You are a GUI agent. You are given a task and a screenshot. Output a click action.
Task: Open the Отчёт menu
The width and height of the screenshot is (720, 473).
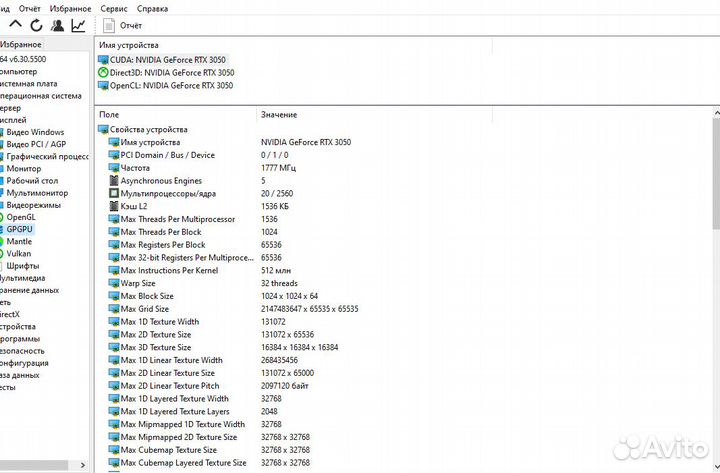click(x=29, y=9)
